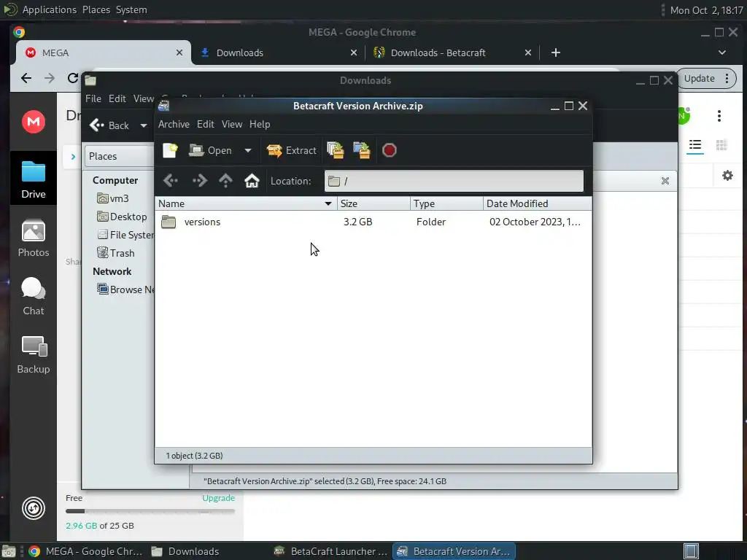Click the red Stop operation icon
Viewport: 747px width, 560px height.
(x=390, y=150)
